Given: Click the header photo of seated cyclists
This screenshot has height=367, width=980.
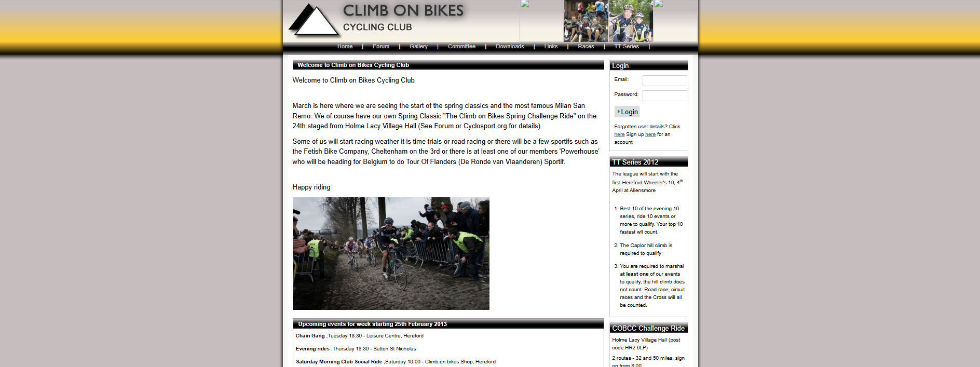Looking at the screenshot, I should click(x=586, y=21).
